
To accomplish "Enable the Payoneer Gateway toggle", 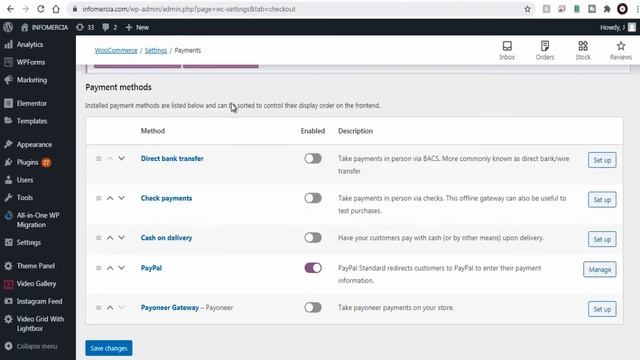I will (313, 307).
